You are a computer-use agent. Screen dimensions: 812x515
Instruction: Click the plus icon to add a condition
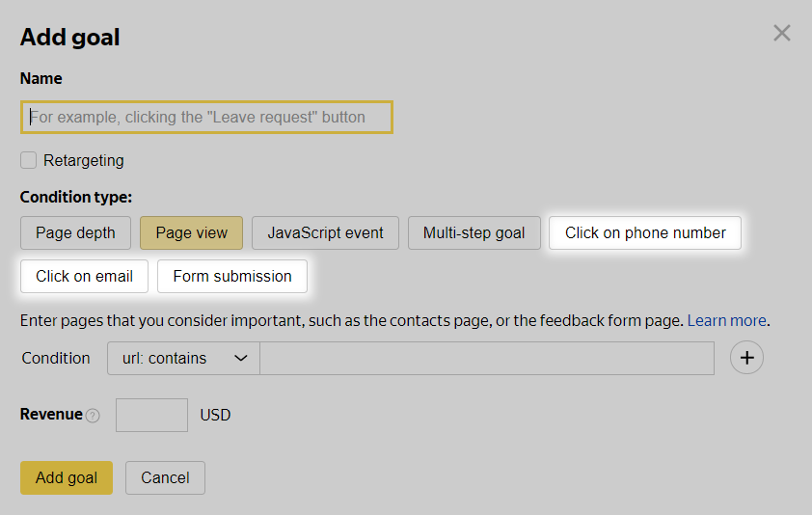[x=746, y=358]
